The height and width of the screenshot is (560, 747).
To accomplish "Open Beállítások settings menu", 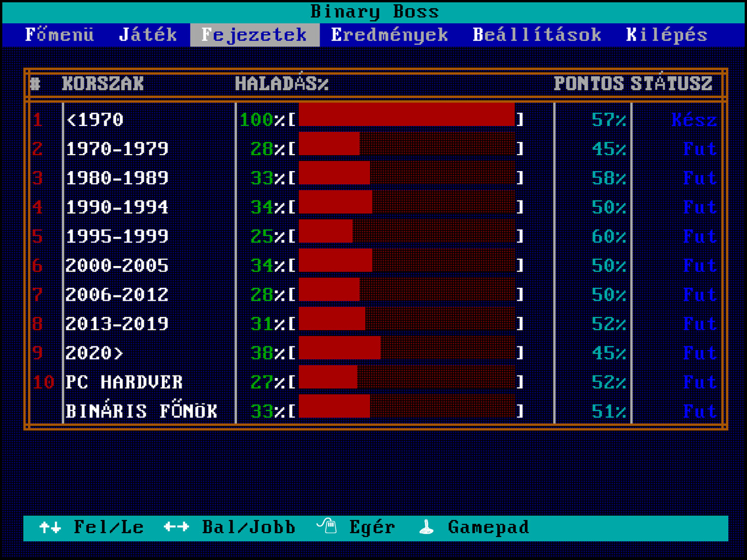I will coord(537,35).
